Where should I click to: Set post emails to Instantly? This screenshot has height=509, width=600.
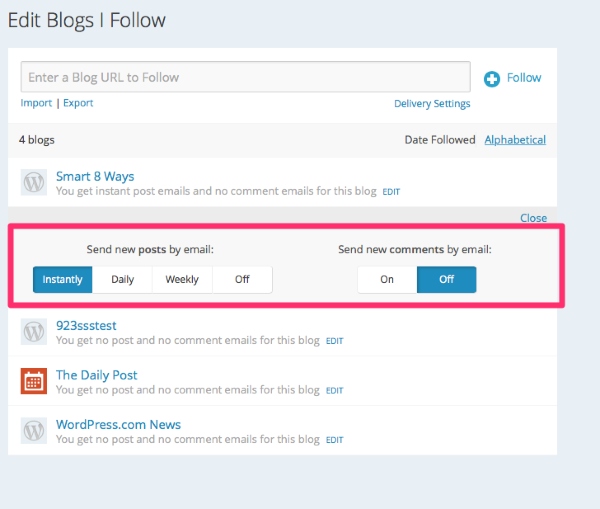pos(63,280)
